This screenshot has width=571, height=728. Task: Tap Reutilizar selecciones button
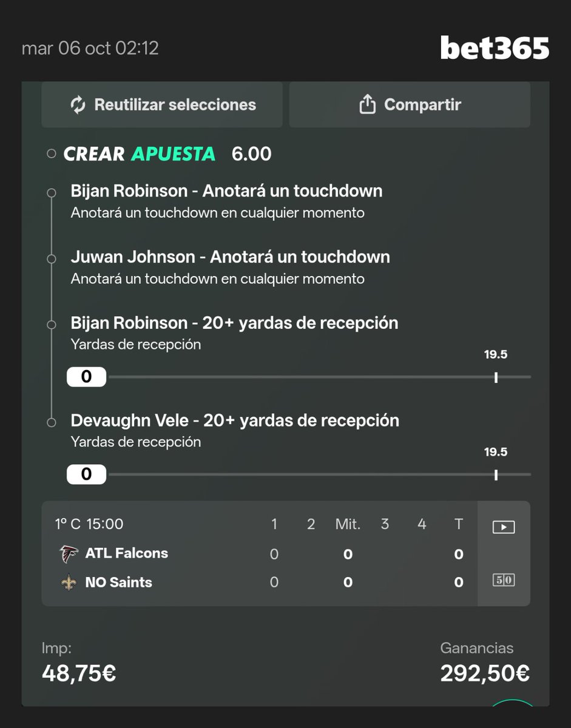162,105
